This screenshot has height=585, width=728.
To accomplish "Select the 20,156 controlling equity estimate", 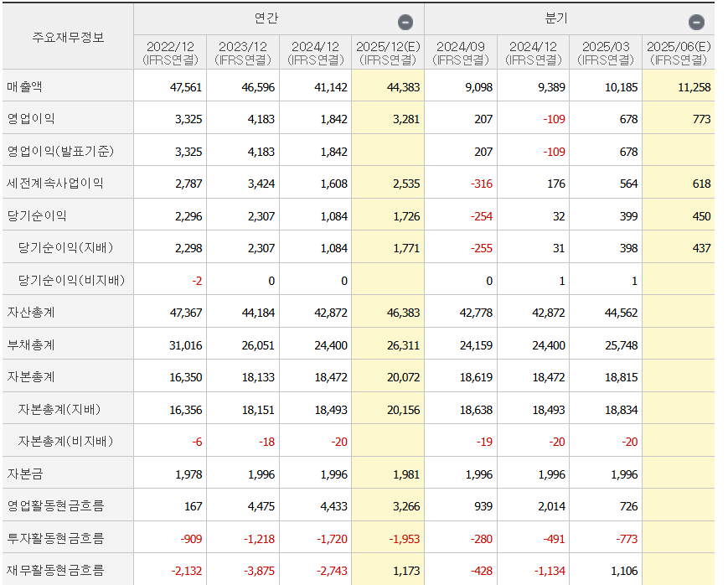I will pos(404,411).
